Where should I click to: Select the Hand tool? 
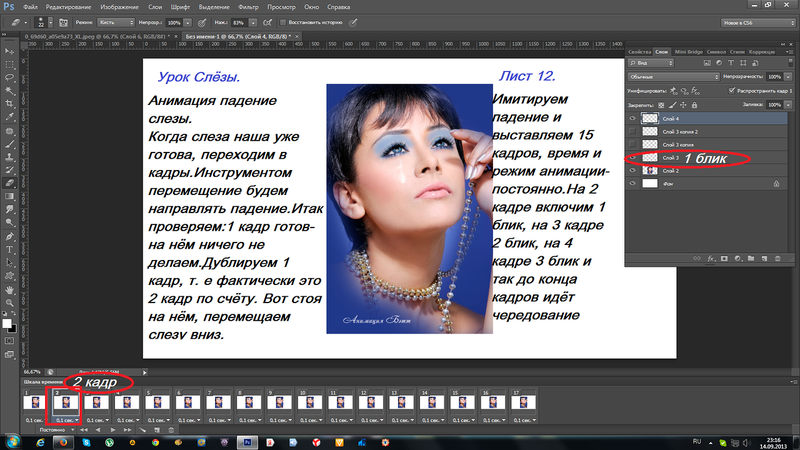(x=9, y=290)
